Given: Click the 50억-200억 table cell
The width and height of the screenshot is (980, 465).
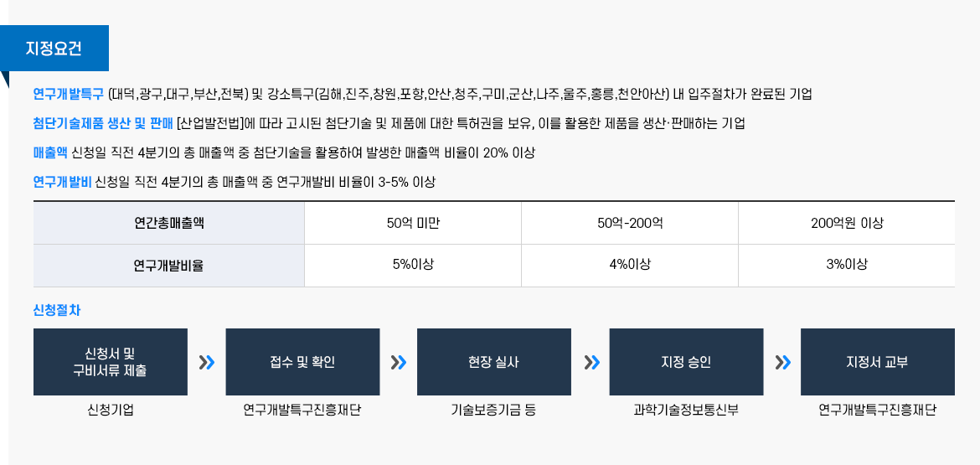Looking at the screenshot, I should pos(630,223).
